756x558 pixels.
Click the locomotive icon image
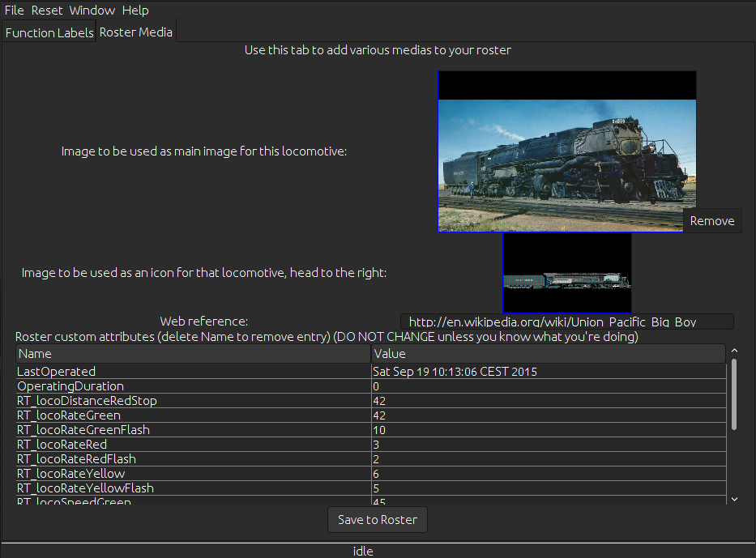566,273
